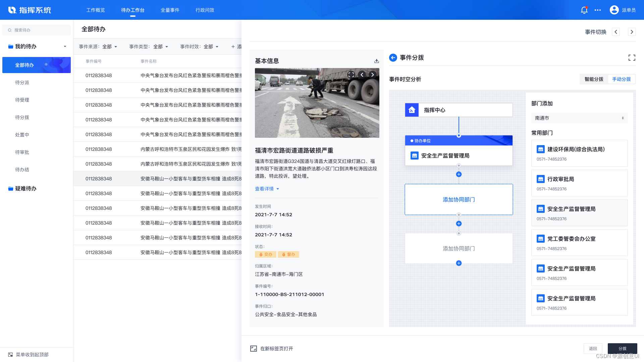The image size is (644, 362).
Task: Show next photo in image viewer
Action: 372,75
